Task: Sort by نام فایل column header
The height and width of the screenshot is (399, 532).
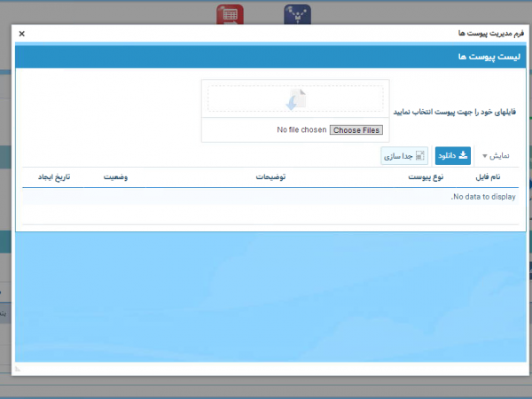Action: tap(488, 177)
